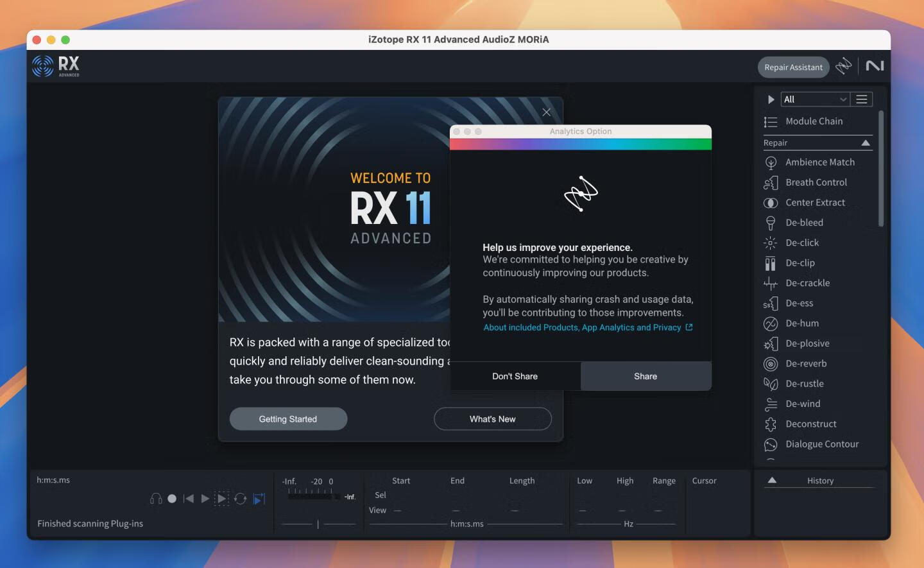Click What's New button
The width and height of the screenshot is (924, 568).
493,419
